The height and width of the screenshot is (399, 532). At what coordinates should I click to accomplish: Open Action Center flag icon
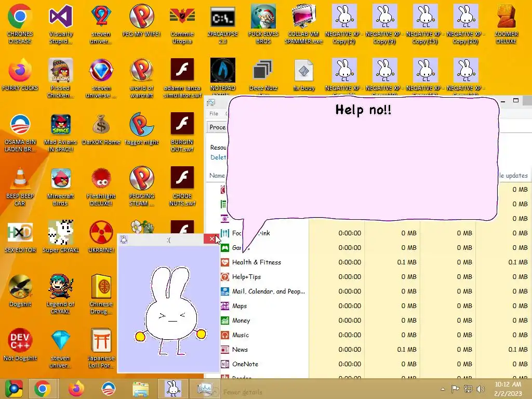455,389
